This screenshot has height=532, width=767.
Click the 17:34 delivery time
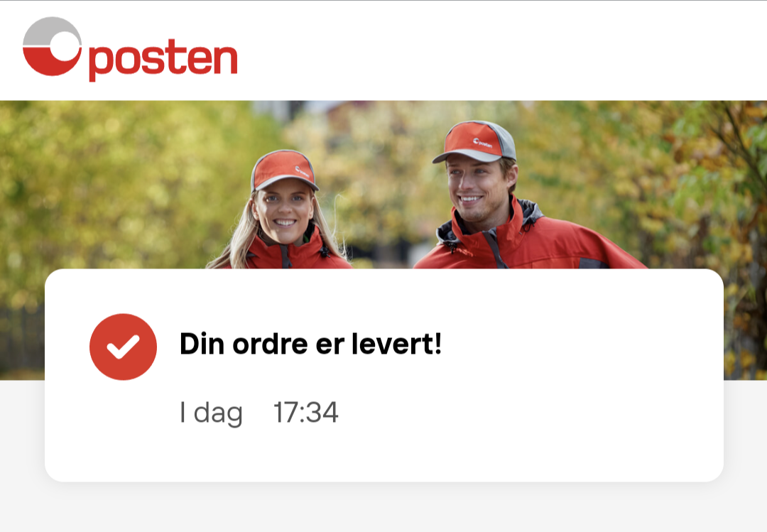tap(305, 412)
